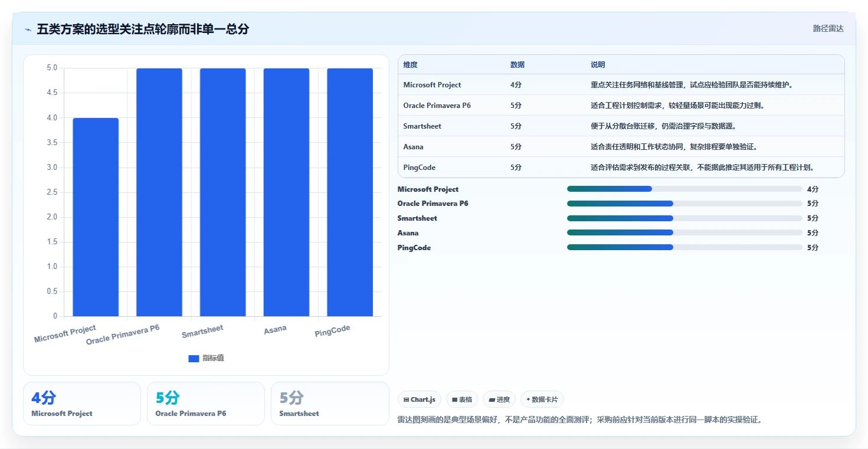Click the description 适合工程计划控制需求
868x449 pixels.
click(626, 106)
